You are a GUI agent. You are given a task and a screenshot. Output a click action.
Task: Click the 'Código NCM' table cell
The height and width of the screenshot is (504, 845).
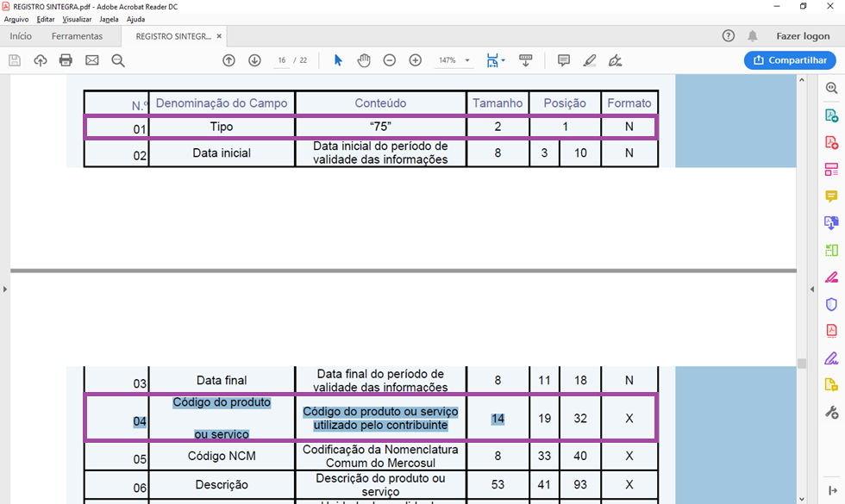[x=222, y=456]
